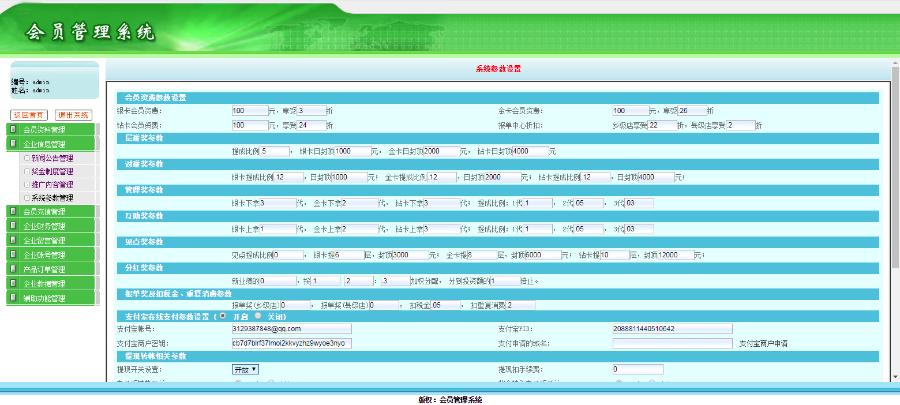Click the 支付宝商户申请 link
Screen dimensions: 900x405
click(x=762, y=343)
